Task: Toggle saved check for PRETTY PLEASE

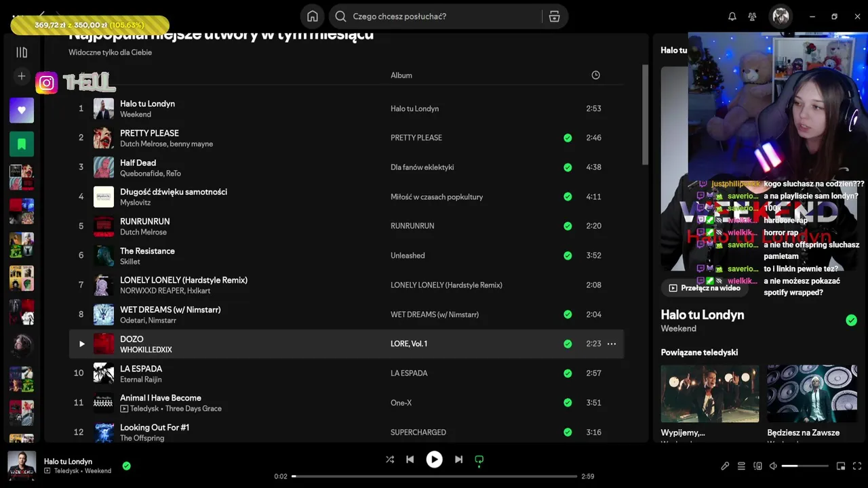Action: 568,138
